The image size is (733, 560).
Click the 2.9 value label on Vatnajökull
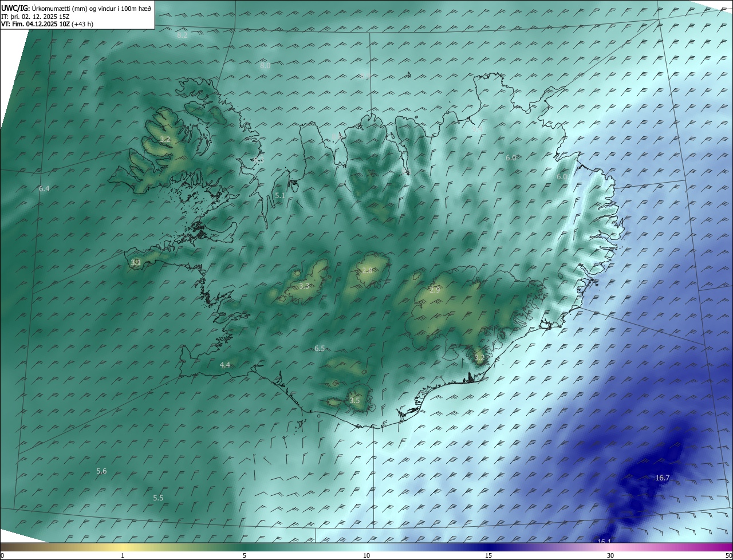435,290
